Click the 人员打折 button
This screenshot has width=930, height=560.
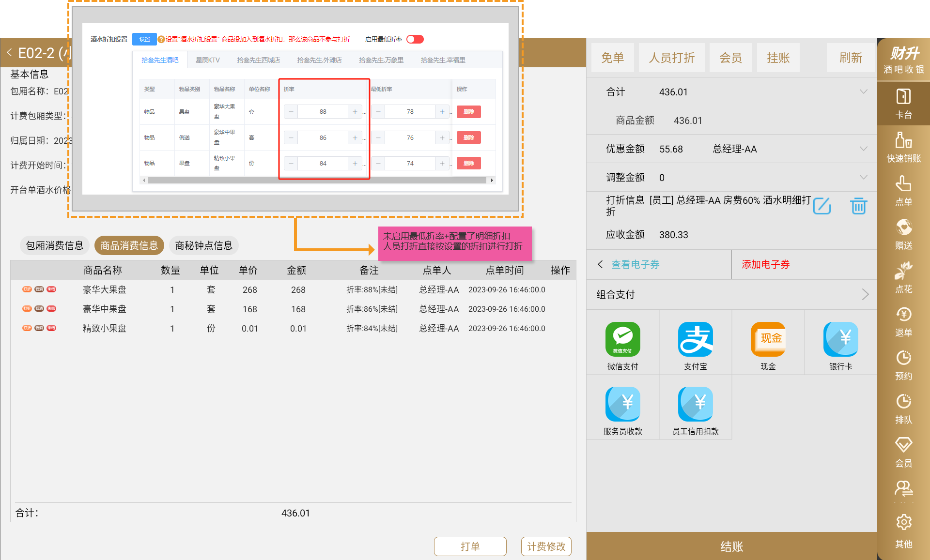pos(672,58)
